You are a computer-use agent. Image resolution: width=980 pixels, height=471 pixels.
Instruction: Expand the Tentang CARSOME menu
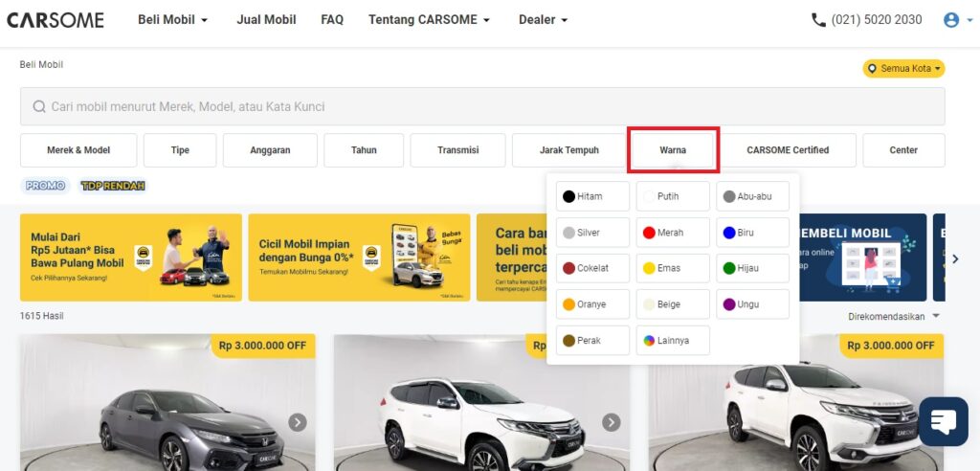(430, 20)
